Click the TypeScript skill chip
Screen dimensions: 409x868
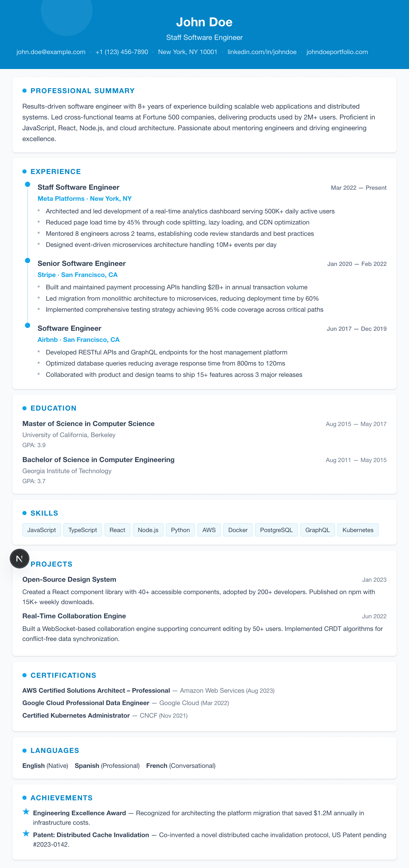coord(83,530)
